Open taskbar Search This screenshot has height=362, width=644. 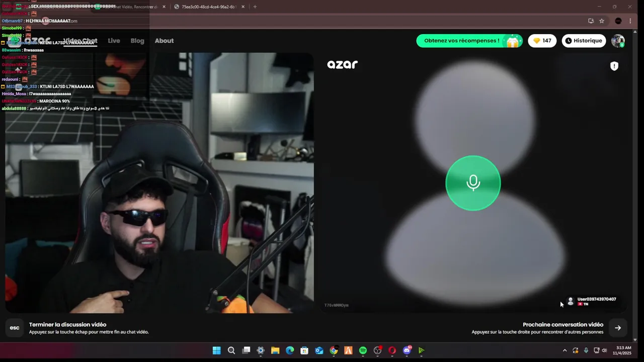coord(231,350)
